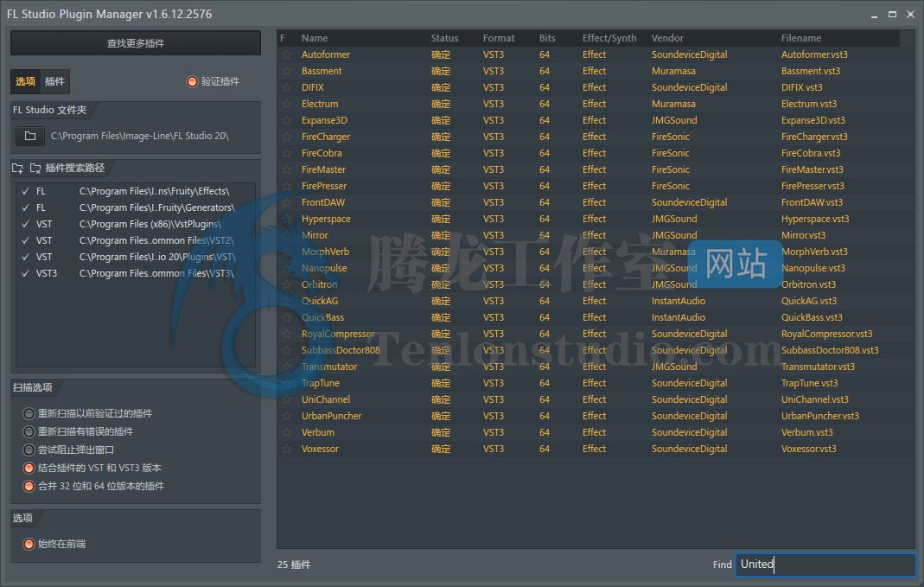Click the 25 插件 count label
924x587 pixels.
294,565
